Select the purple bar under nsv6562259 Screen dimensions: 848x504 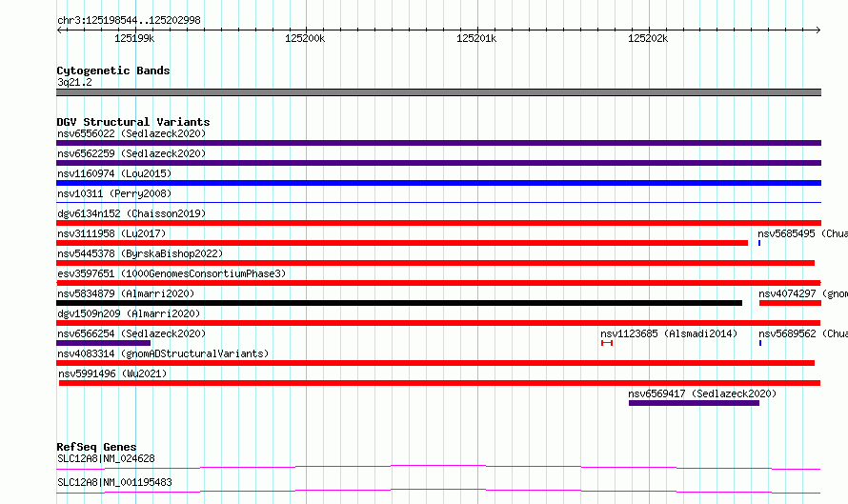[x=438, y=163]
